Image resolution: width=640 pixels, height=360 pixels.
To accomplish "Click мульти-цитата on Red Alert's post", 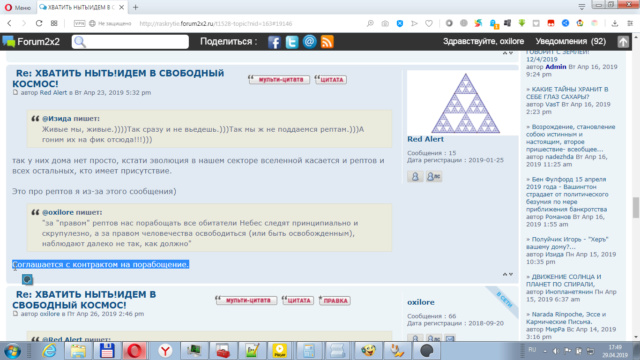I will tap(280, 80).
